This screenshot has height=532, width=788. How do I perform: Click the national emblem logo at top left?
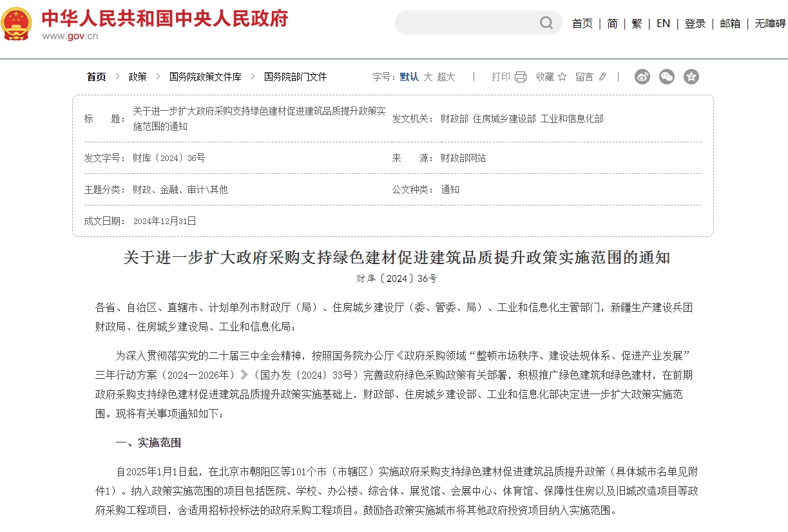point(17,26)
